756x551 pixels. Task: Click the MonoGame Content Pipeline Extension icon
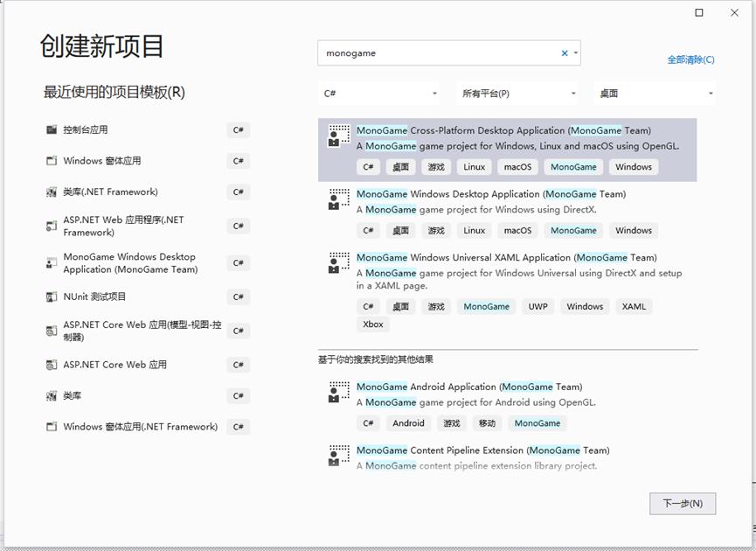[338, 456]
